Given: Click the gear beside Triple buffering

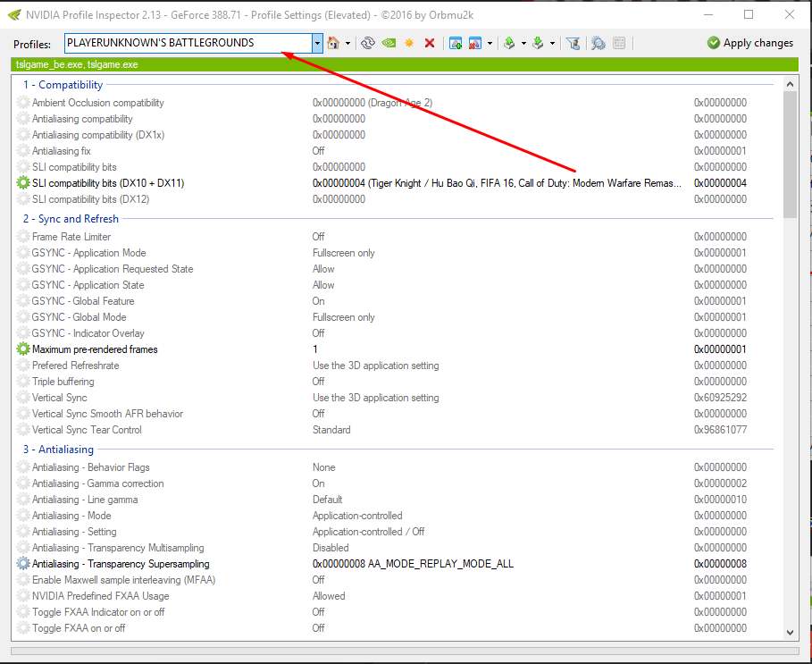Looking at the screenshot, I should click(x=23, y=382).
